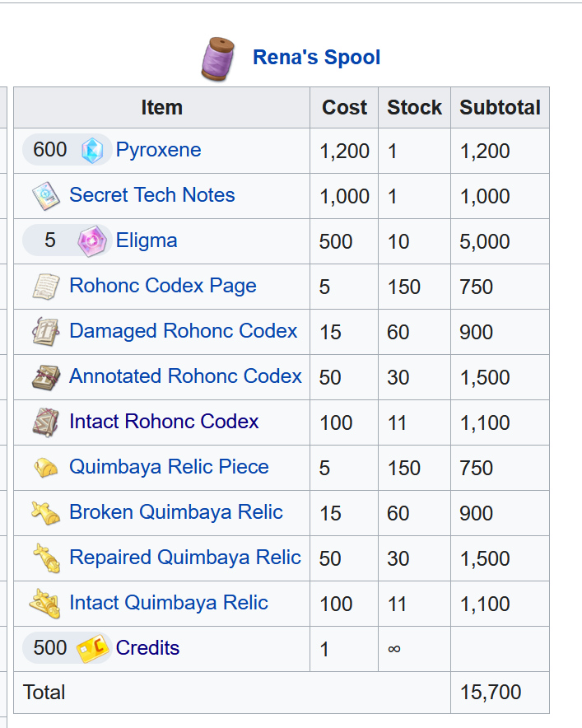This screenshot has height=728, width=582.
Task: Select cost 5 in Quimbaya Relic Piece row
Action: click(324, 468)
